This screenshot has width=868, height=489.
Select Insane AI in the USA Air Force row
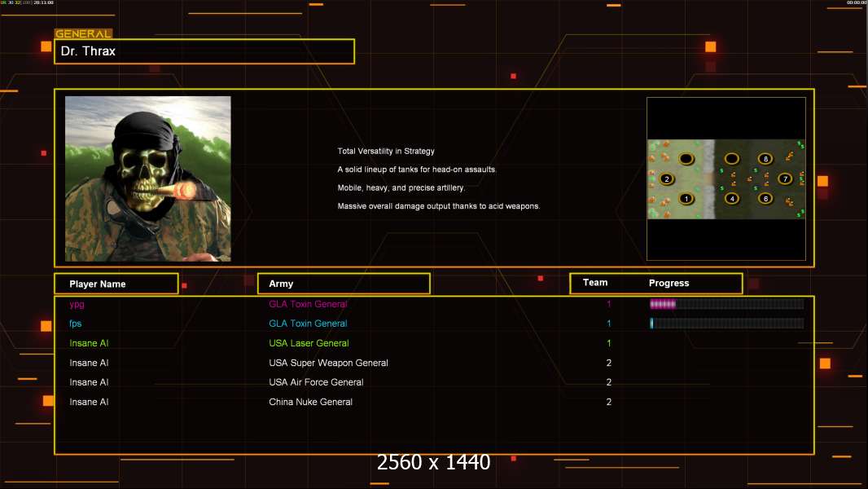pos(89,382)
